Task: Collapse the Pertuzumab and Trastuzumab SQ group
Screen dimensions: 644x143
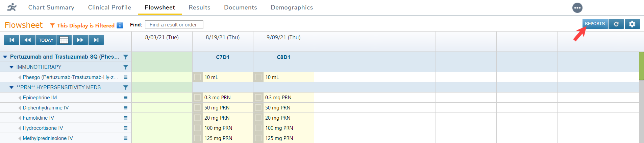Action: (5, 57)
